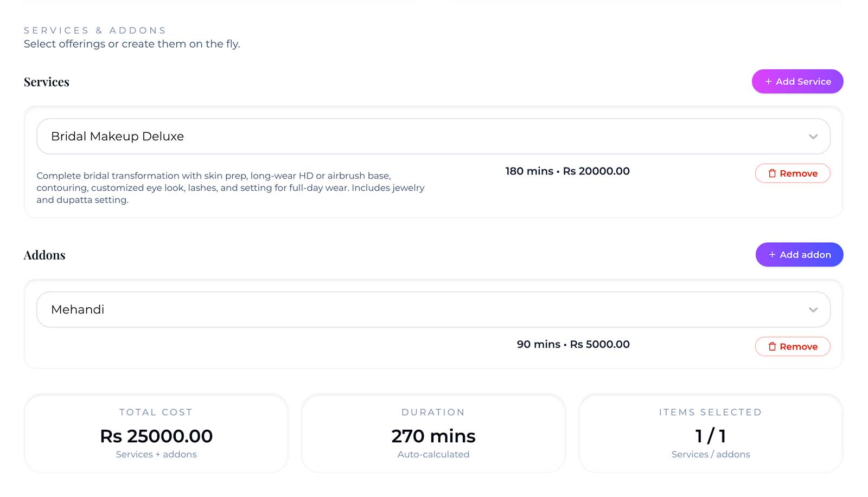
Task: Click the plus icon on Add addon
Action: coord(772,255)
